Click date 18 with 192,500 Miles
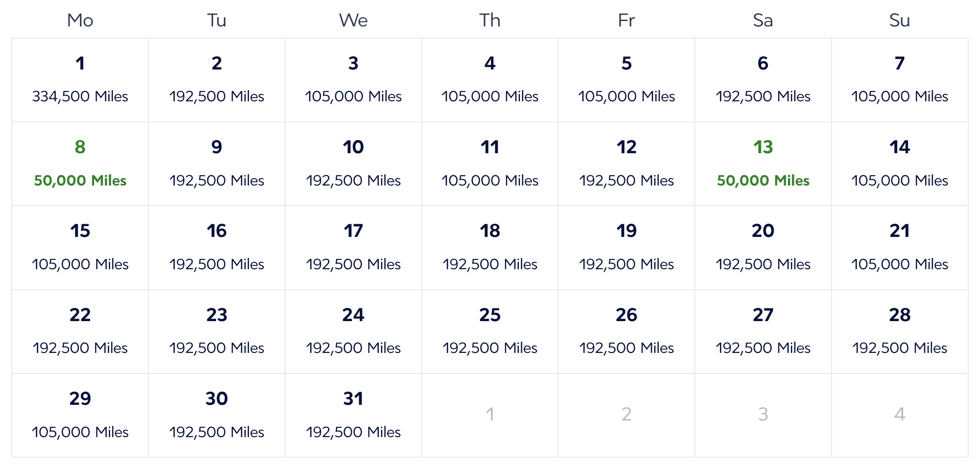 pyautogui.click(x=490, y=247)
